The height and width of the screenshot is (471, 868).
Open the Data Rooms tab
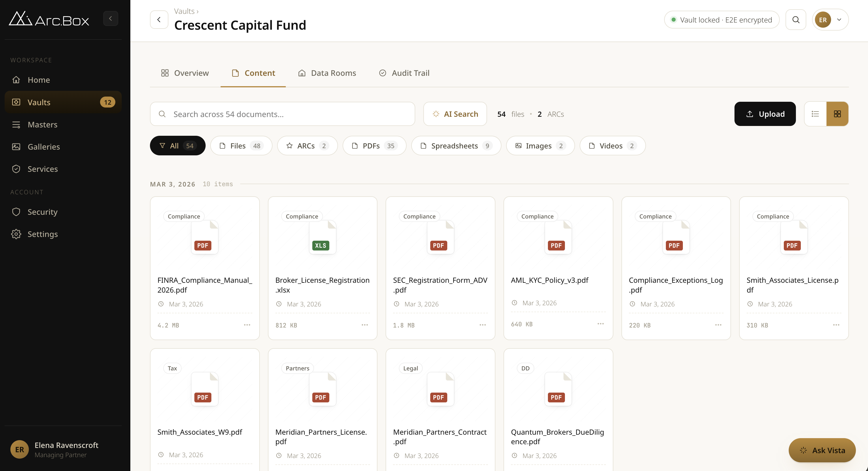click(326, 73)
